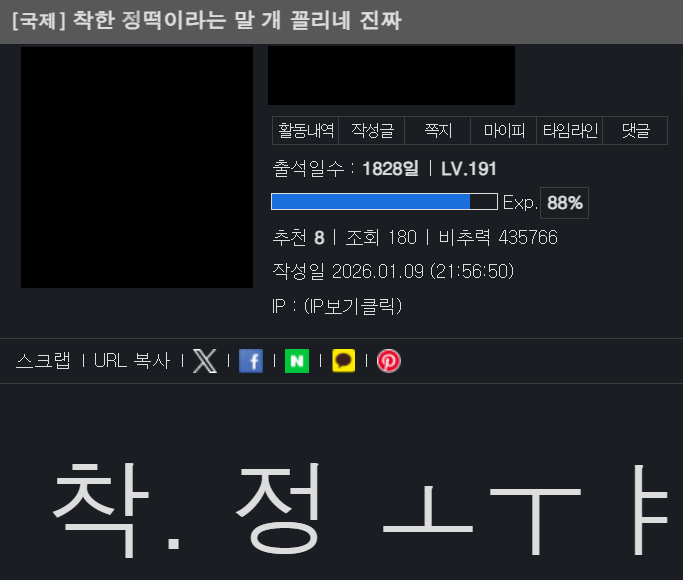This screenshot has height=580, width=683.
Task: Switch to the 작성글 tab
Action: tap(372, 130)
